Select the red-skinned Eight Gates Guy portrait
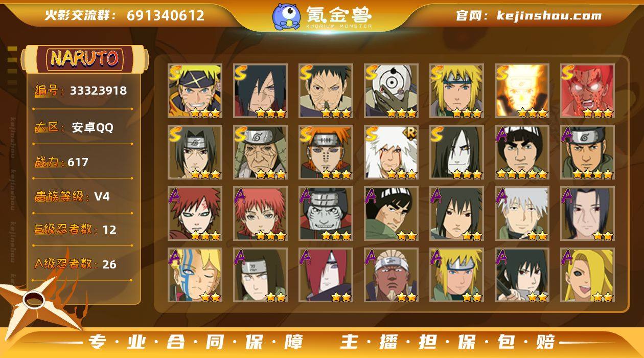 click(587, 91)
